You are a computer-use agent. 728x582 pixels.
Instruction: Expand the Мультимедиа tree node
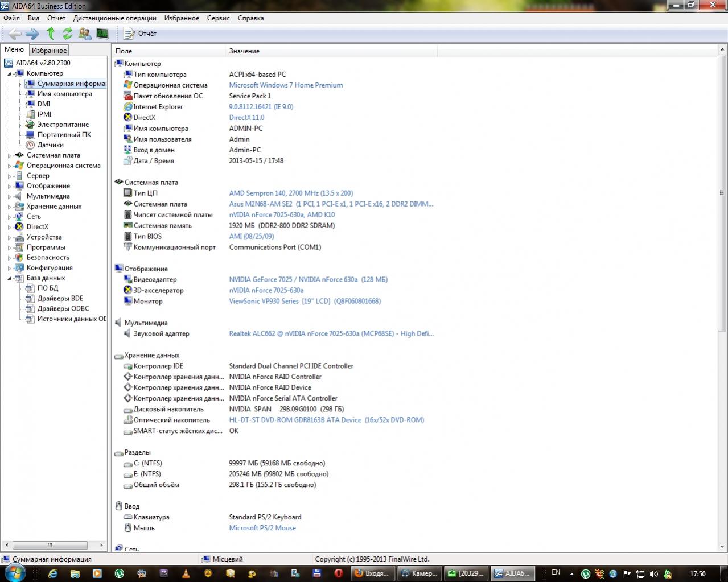tap(10, 196)
